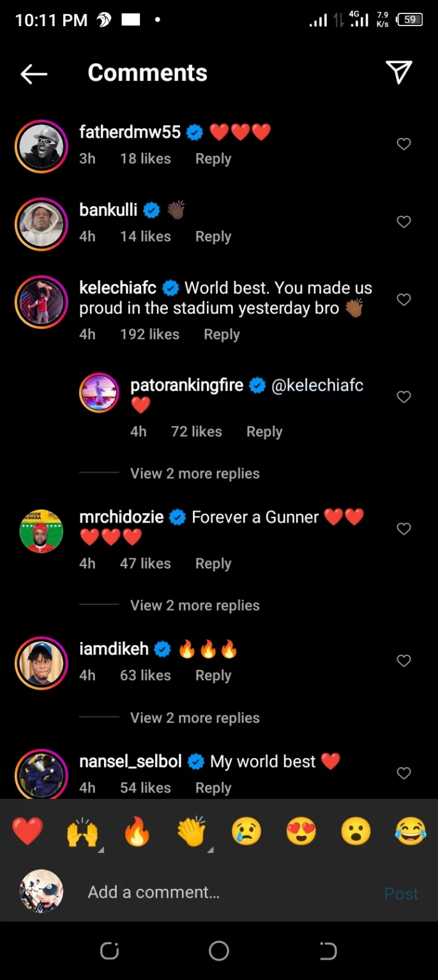438x980 pixels.
Task: View iamdikeh's profile picture
Action: tap(42, 663)
